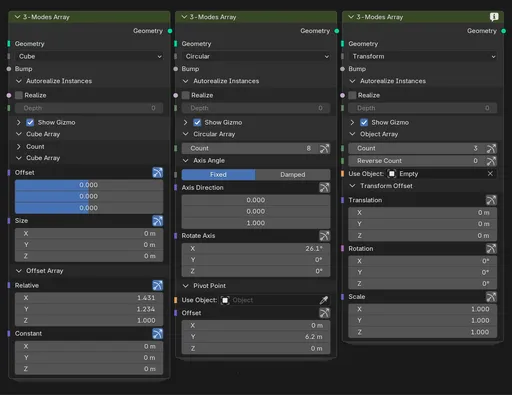Collapse Autorealize Instances in Cube node
Screen dimensions: 512x395
(19, 81)
